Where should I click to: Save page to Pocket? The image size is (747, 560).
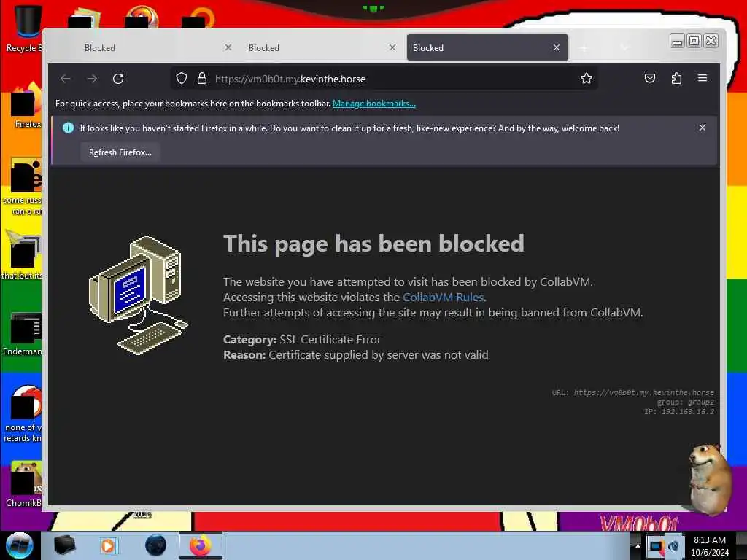[650, 78]
